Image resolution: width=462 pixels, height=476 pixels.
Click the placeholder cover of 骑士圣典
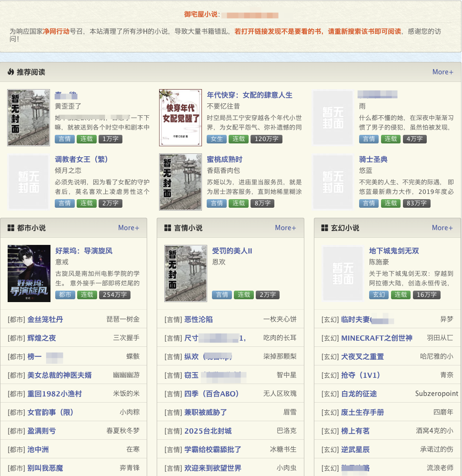[x=333, y=182]
